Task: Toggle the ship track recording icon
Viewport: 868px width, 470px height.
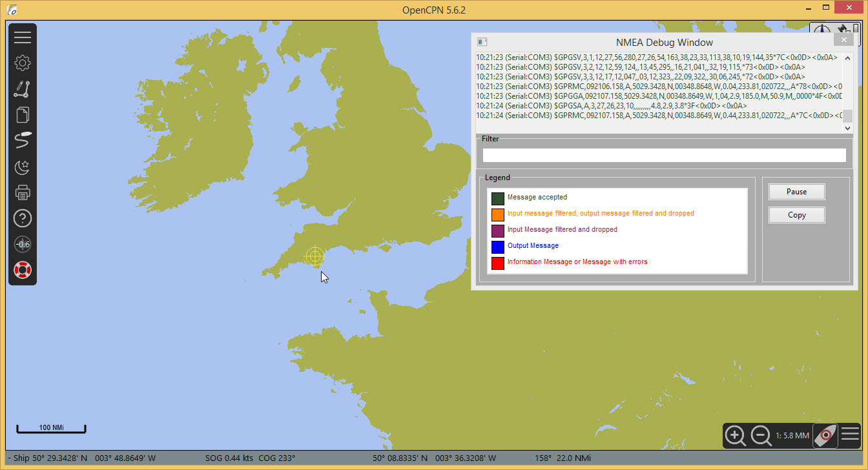Action: [x=23, y=141]
